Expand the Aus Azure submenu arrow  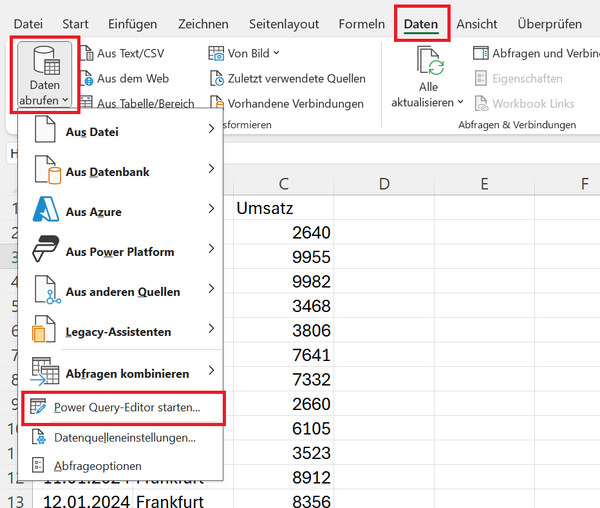point(211,208)
